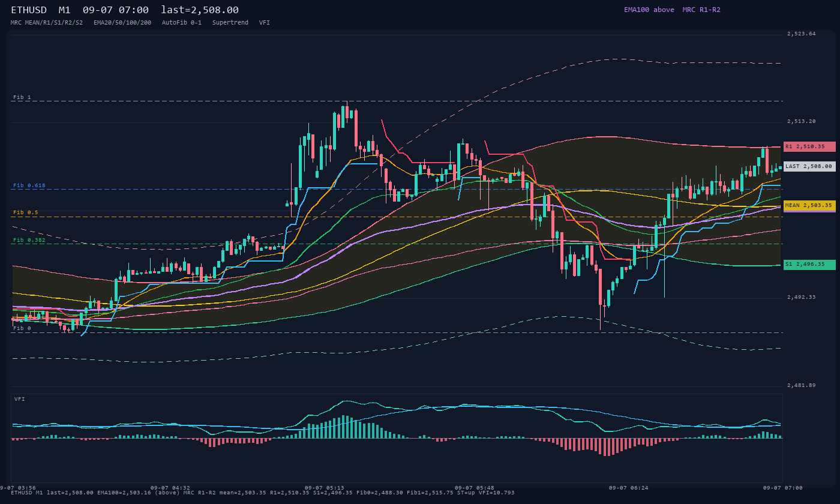Click the EMA100 above status text
Image resolution: width=840 pixels, height=504 pixels.
coord(649,10)
